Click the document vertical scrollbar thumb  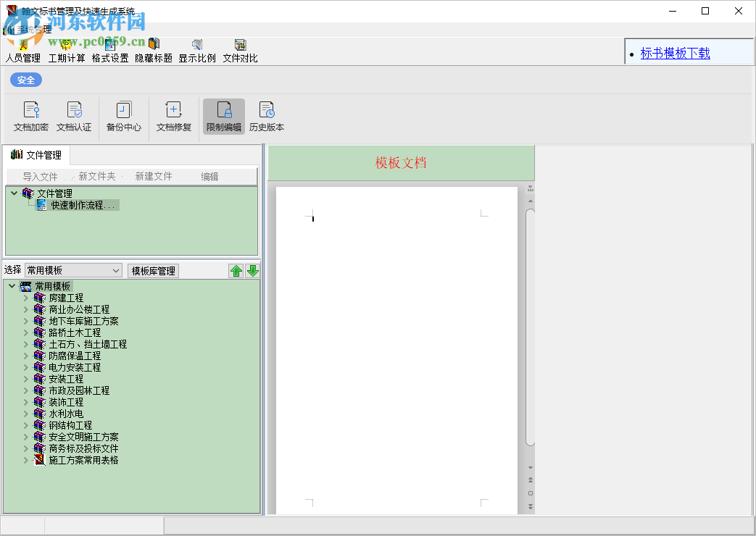coord(531,328)
